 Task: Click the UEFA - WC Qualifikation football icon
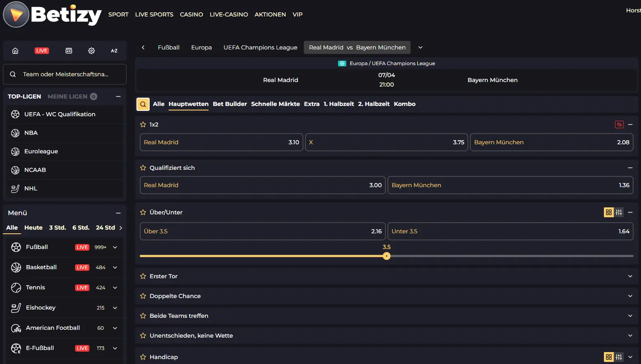(15, 114)
